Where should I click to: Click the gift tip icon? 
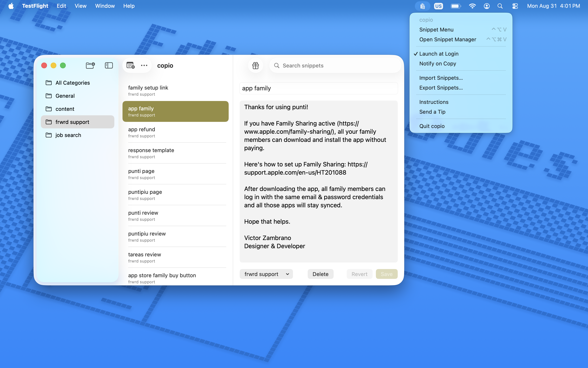click(255, 65)
